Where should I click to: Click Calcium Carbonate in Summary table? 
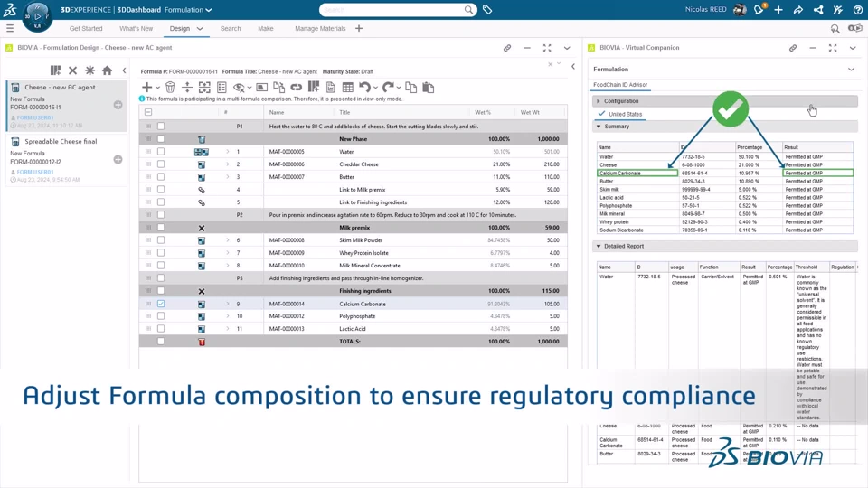(620, 174)
